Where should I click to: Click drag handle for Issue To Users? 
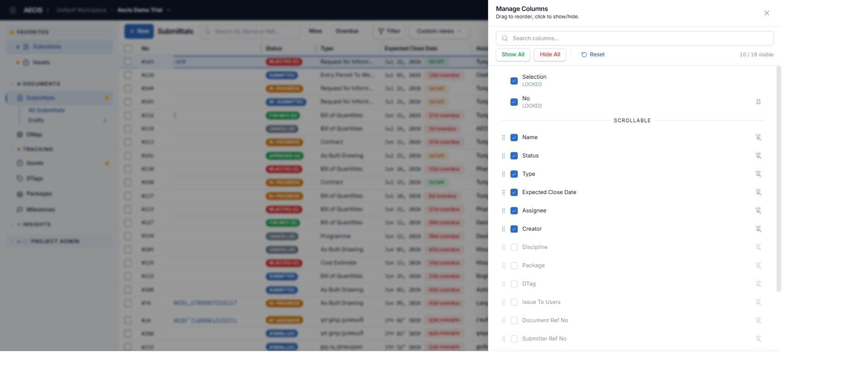(503, 302)
